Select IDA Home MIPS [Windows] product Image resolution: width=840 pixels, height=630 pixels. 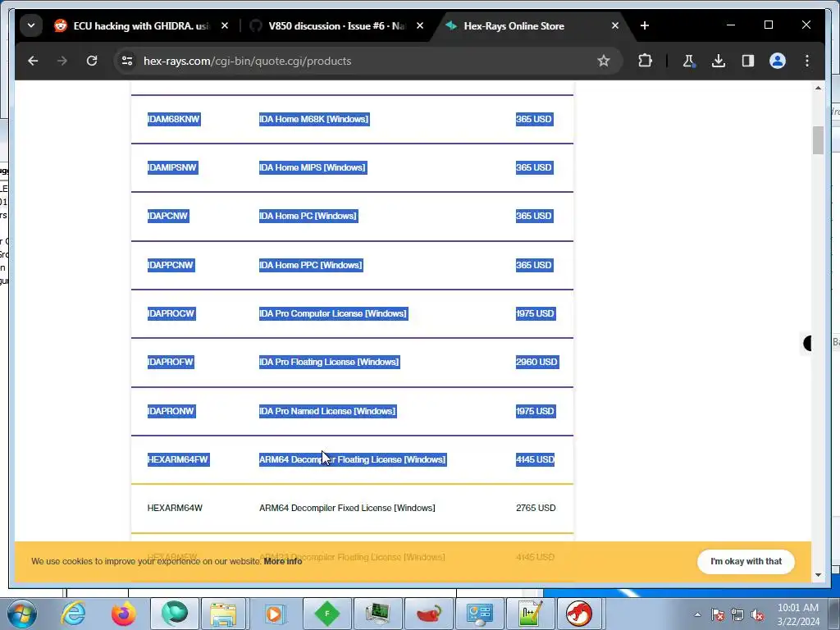click(313, 167)
